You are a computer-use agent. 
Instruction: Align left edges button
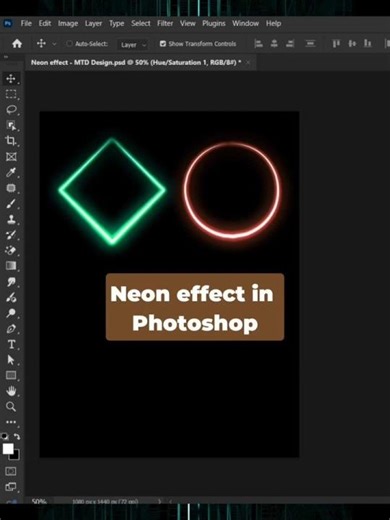[258, 44]
